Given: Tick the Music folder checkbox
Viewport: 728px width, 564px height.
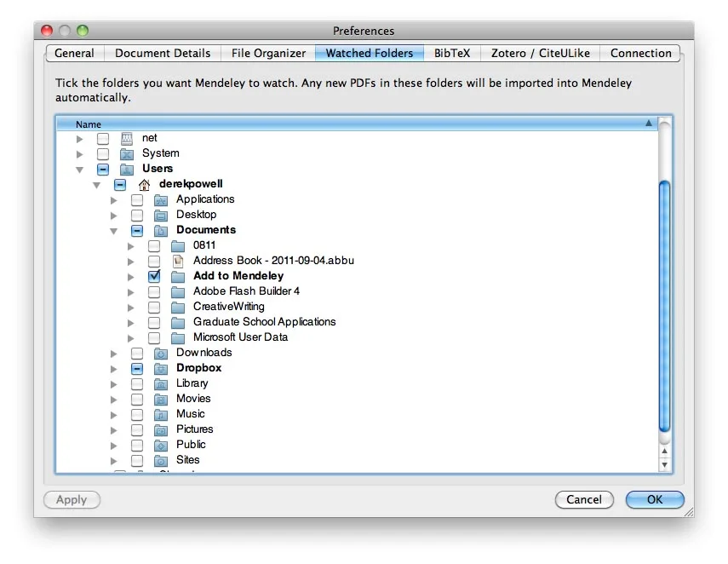Looking at the screenshot, I should 137,414.
